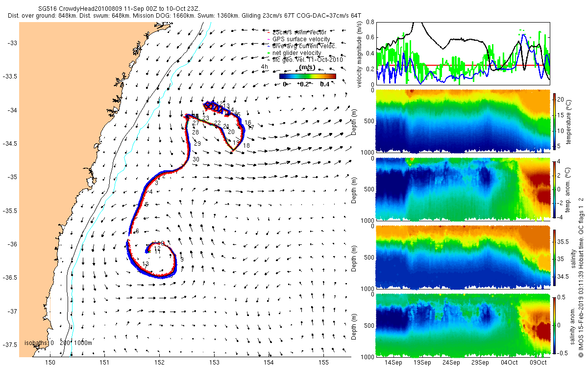Screen dimensions: 588x368
Task: Click day marker '17' on glider track
Action: point(251,128)
